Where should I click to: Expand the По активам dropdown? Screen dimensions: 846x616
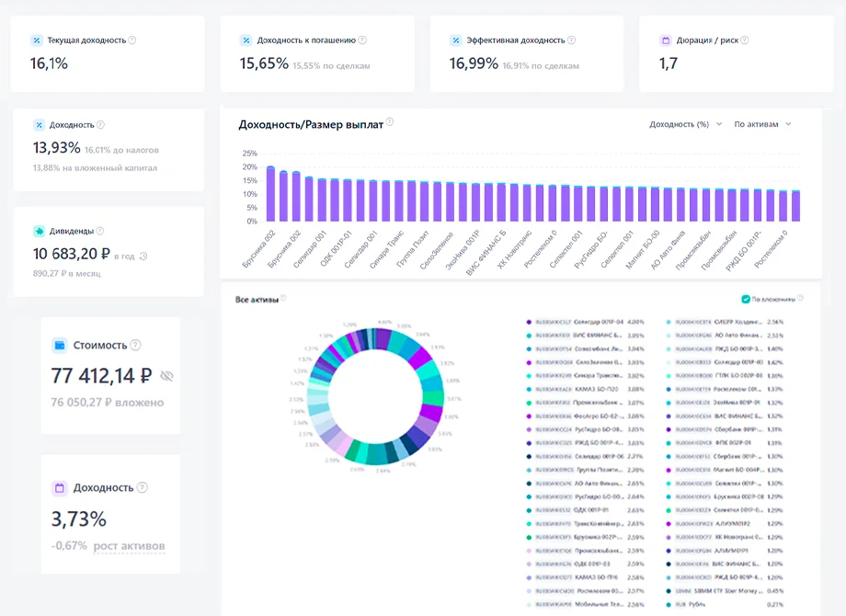coord(762,124)
